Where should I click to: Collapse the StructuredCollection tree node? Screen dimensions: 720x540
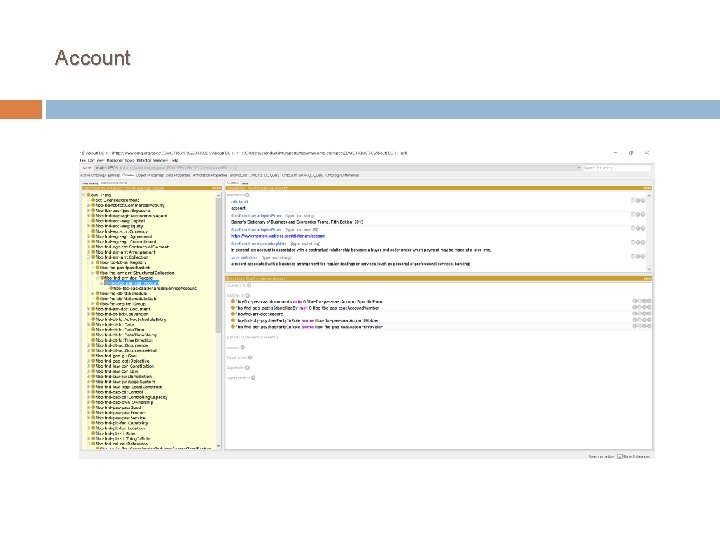pyautogui.click(x=93, y=273)
